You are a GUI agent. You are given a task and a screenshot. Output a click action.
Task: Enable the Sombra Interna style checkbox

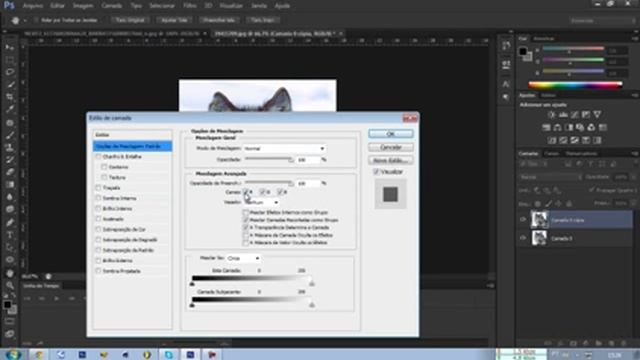98,198
